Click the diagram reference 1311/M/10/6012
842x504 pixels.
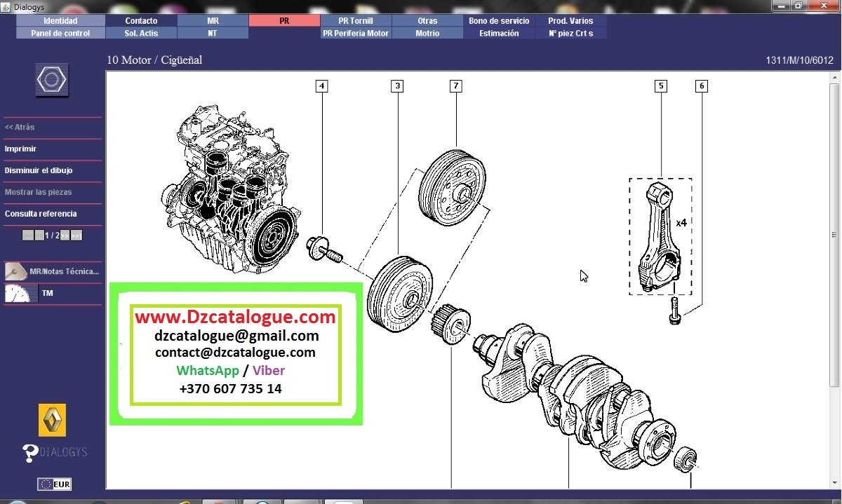[800, 60]
